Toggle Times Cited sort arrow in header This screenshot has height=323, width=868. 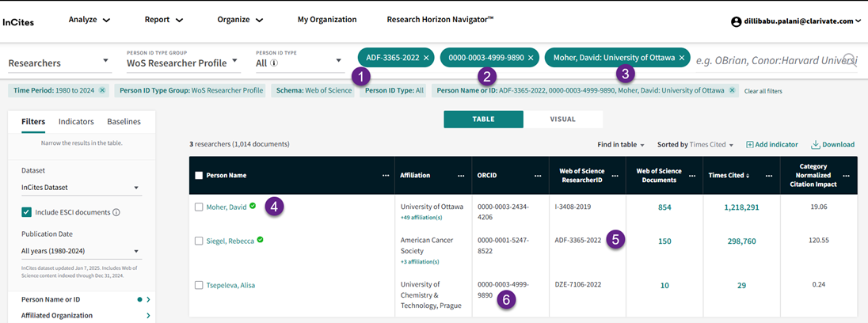tap(749, 176)
